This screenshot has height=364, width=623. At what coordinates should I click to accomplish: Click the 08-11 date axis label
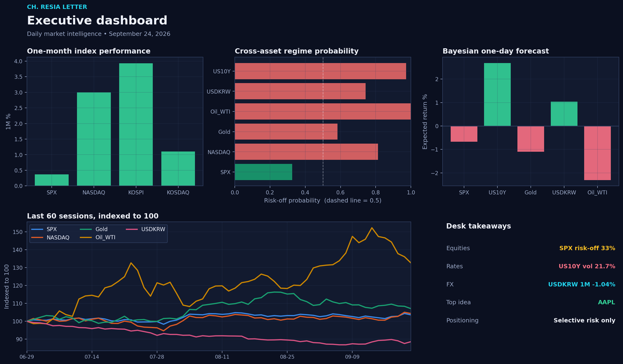click(x=222, y=357)
